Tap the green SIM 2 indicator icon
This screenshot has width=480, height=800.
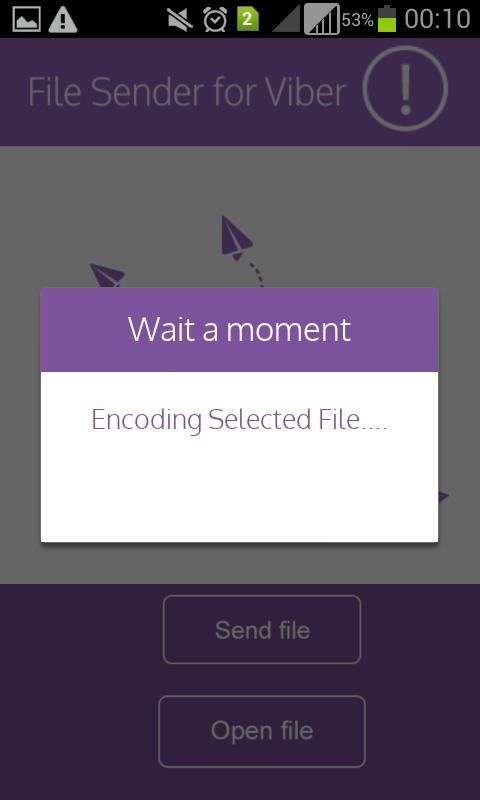click(247, 20)
